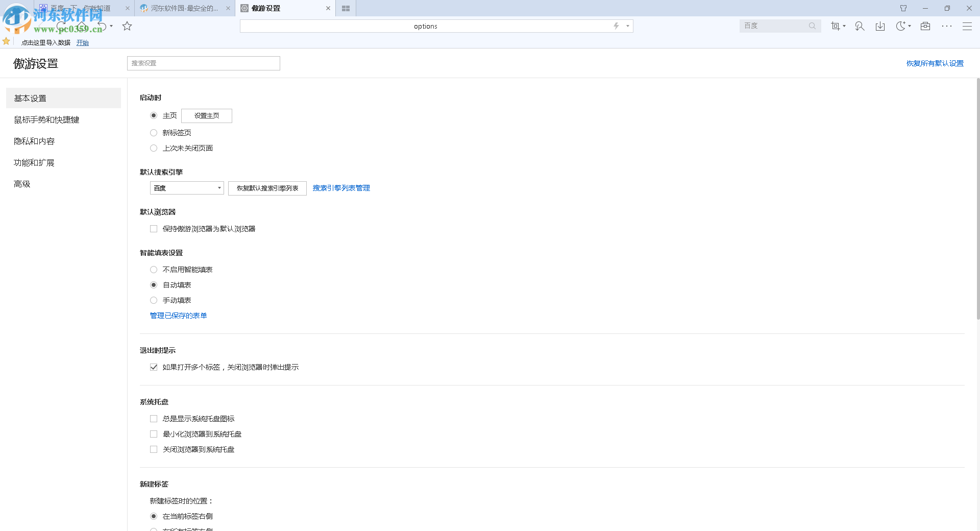980x531 pixels.
Task: Click the screenshot capture tool icon
Action: coord(835,26)
